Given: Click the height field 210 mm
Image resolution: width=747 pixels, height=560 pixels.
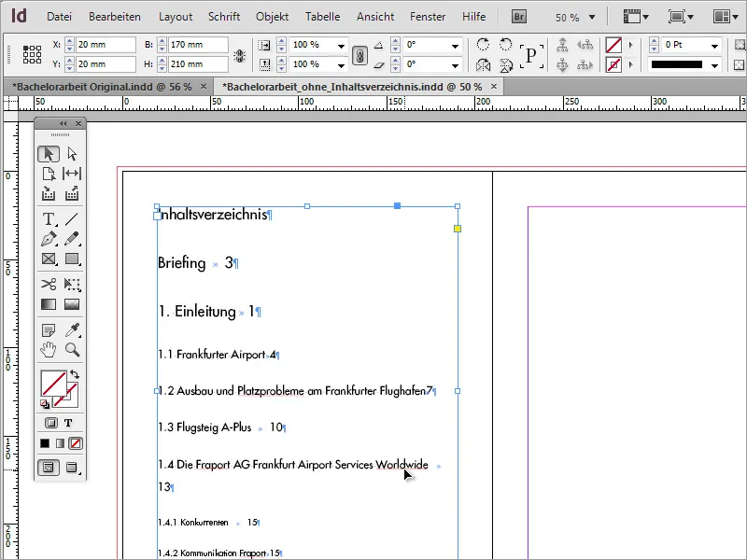Looking at the screenshot, I should pos(198,64).
